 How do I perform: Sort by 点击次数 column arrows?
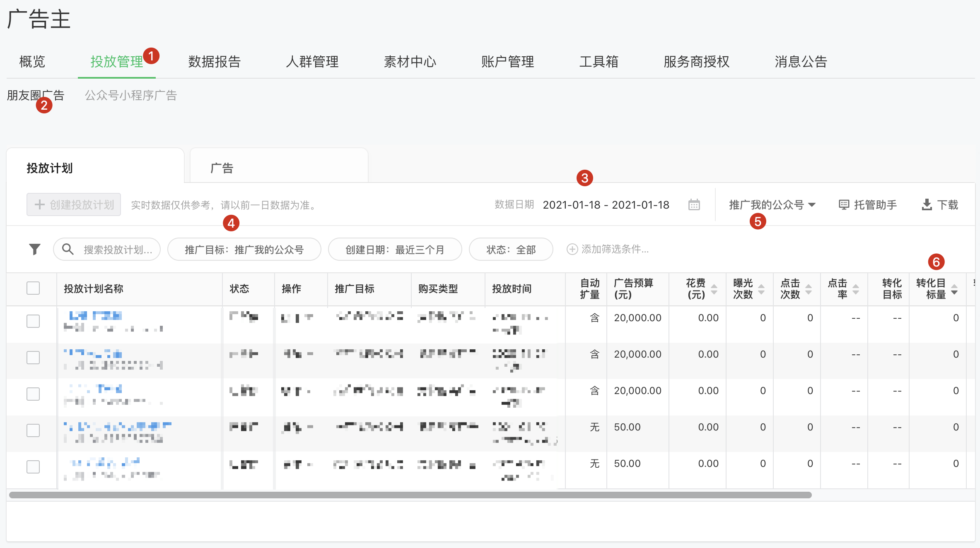(809, 289)
